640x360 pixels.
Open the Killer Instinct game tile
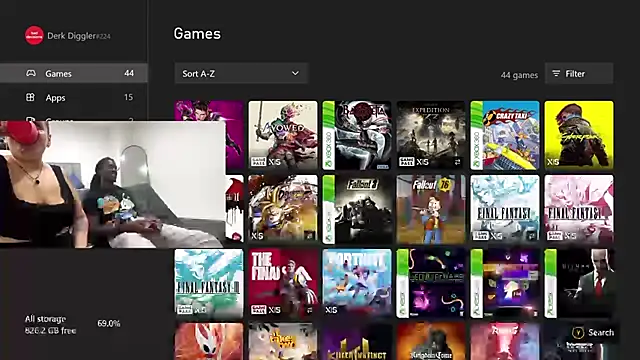357,342
